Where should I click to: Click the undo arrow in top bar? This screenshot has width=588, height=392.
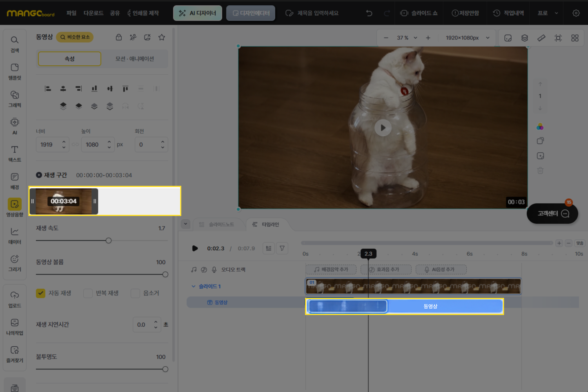pos(369,13)
